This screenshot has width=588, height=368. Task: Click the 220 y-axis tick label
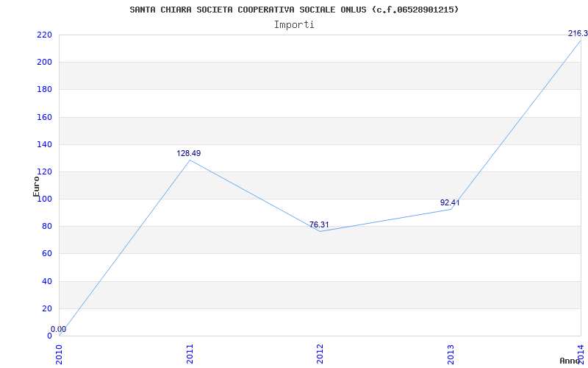tap(44, 35)
